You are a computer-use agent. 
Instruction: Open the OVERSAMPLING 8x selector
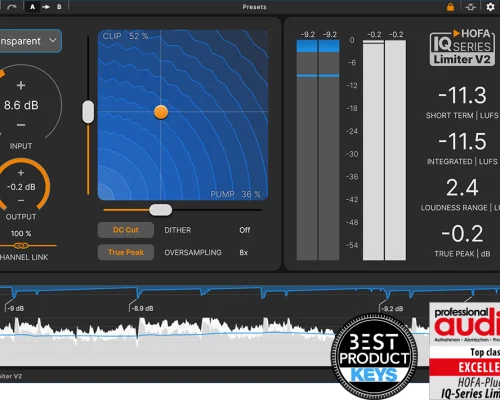point(244,252)
